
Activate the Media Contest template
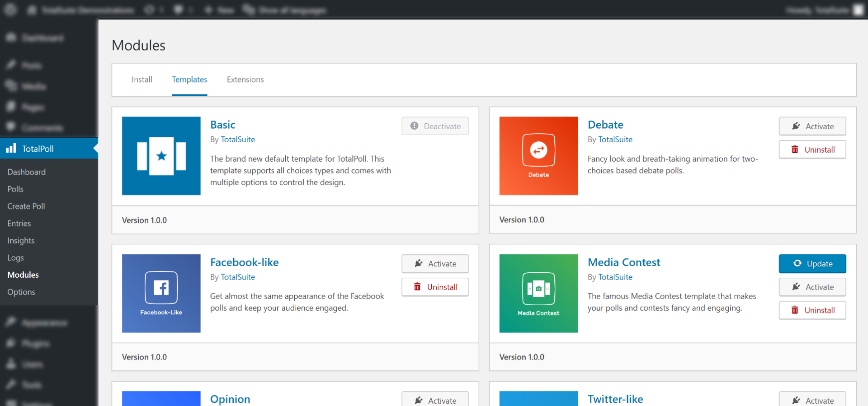812,287
